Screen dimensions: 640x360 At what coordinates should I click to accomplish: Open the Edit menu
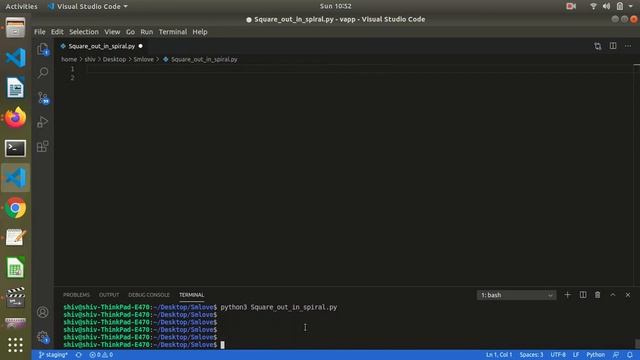pos(57,32)
